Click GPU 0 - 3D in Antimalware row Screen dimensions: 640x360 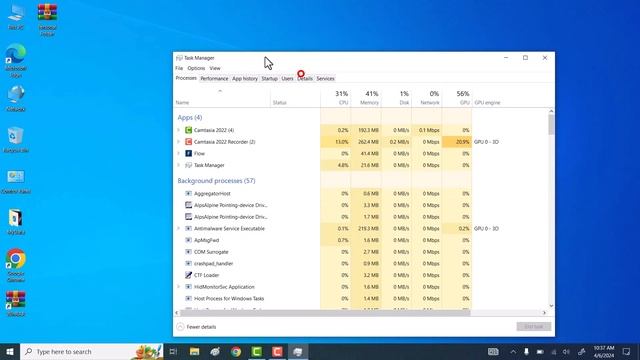[486, 229]
